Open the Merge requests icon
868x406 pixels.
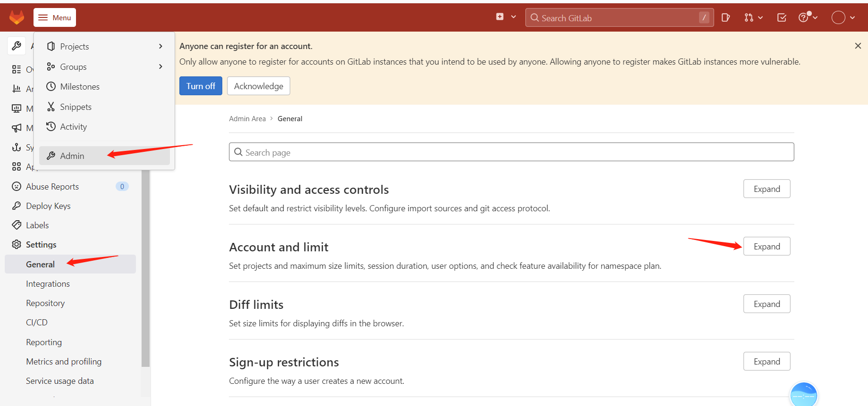[x=749, y=17]
